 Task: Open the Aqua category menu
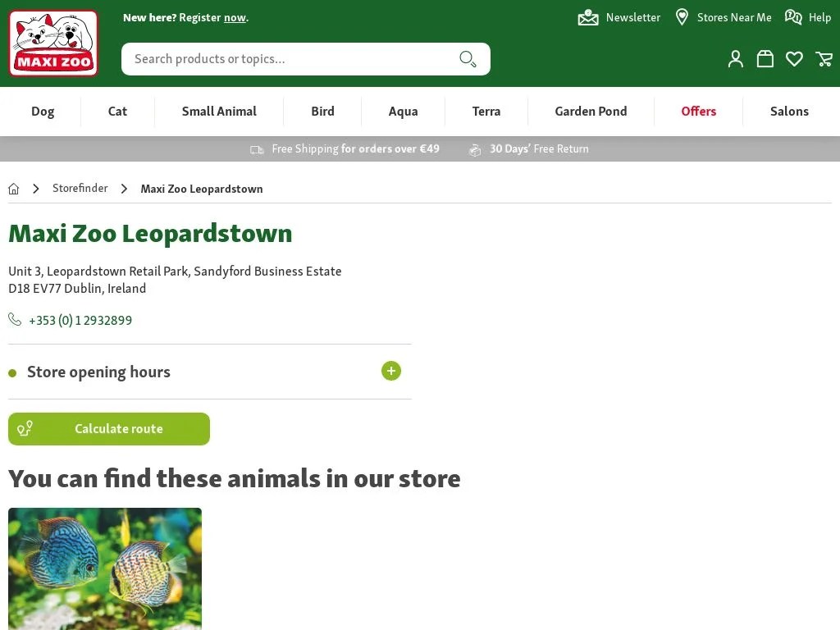click(x=403, y=111)
